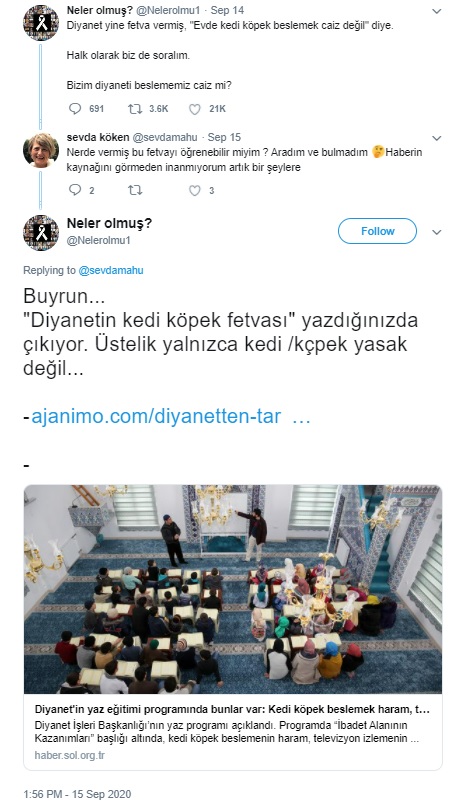Click Neler olmuş? avatar in main tweet
This screenshot has width=473, height=807.
(41, 233)
